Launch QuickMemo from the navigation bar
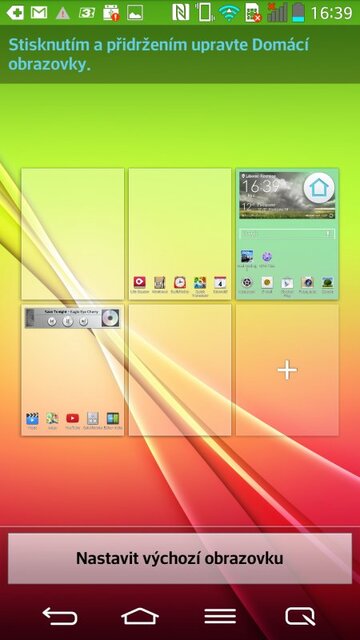Viewport: 360px width, 640px height. click(x=300, y=616)
